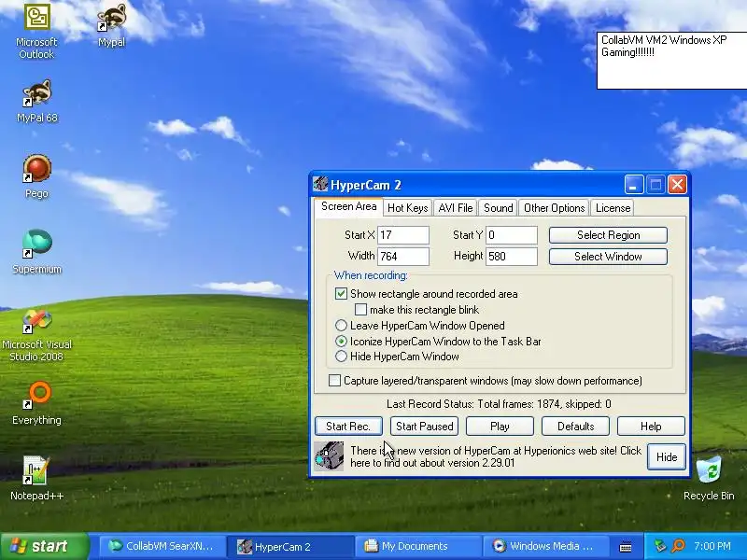Select the Mypal desktop shortcut
The height and width of the screenshot is (560, 747).
pyautogui.click(x=111, y=26)
